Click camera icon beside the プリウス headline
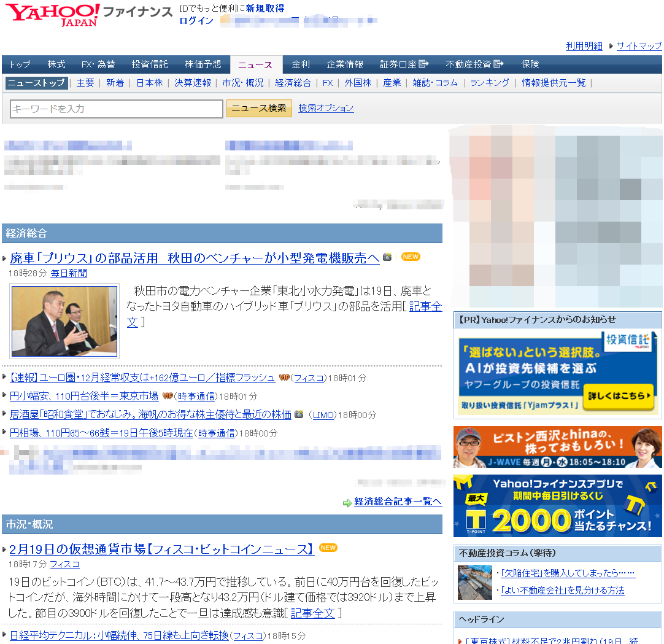This screenshot has width=664, height=644. [387, 257]
